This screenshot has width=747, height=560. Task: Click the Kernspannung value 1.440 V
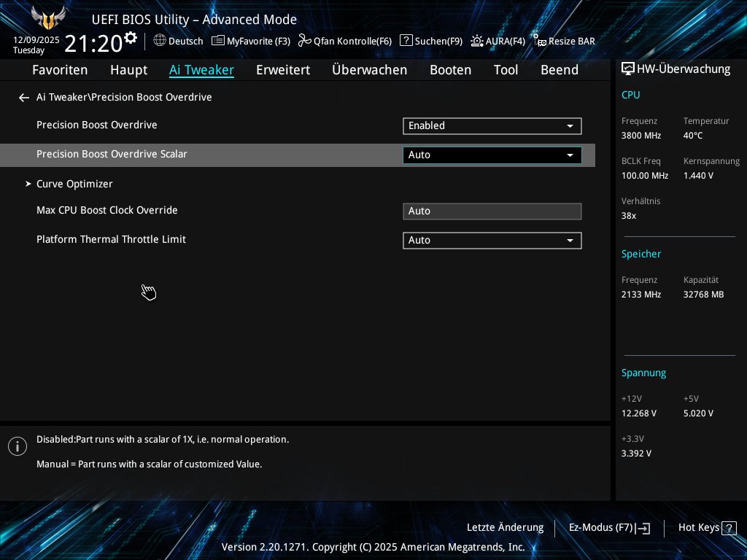click(698, 176)
